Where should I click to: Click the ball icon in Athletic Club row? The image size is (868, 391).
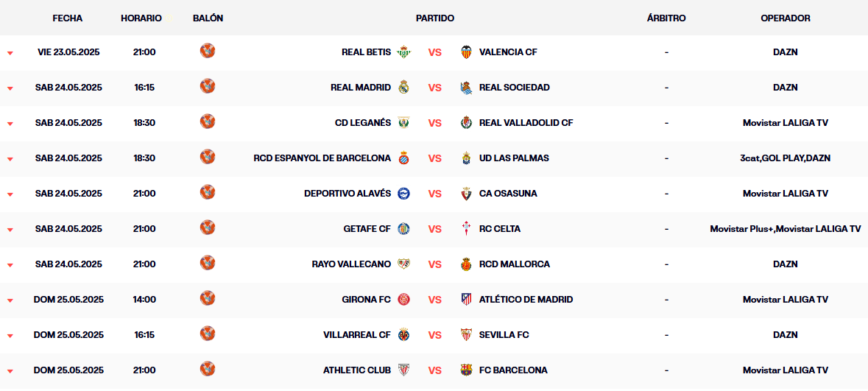coord(208,369)
